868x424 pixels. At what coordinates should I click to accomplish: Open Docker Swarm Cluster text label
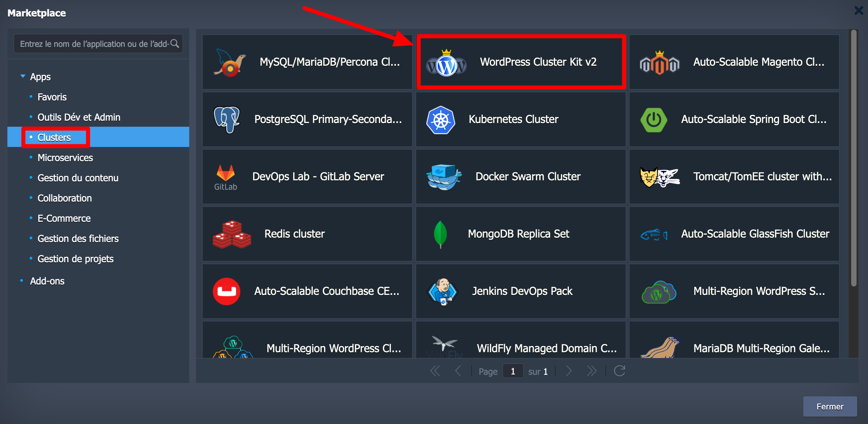(528, 176)
